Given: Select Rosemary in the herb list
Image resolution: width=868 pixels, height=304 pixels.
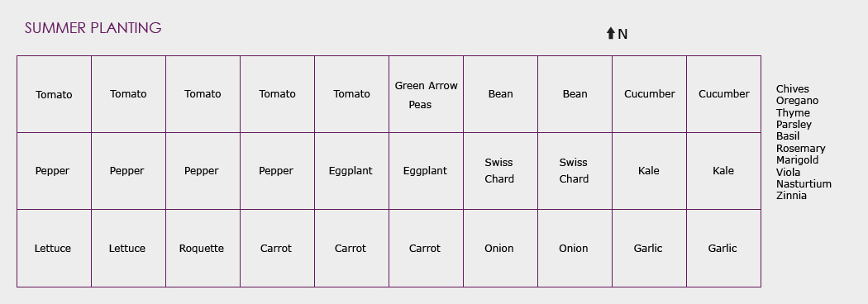Looking at the screenshot, I should 800,148.
